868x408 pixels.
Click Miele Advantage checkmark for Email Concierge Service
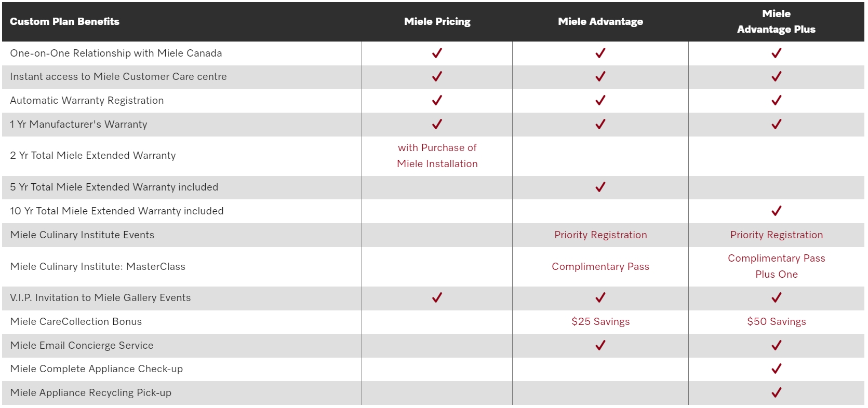coord(600,345)
